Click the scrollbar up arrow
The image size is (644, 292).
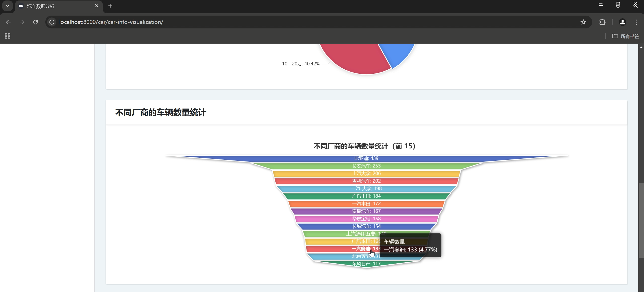point(641,47)
